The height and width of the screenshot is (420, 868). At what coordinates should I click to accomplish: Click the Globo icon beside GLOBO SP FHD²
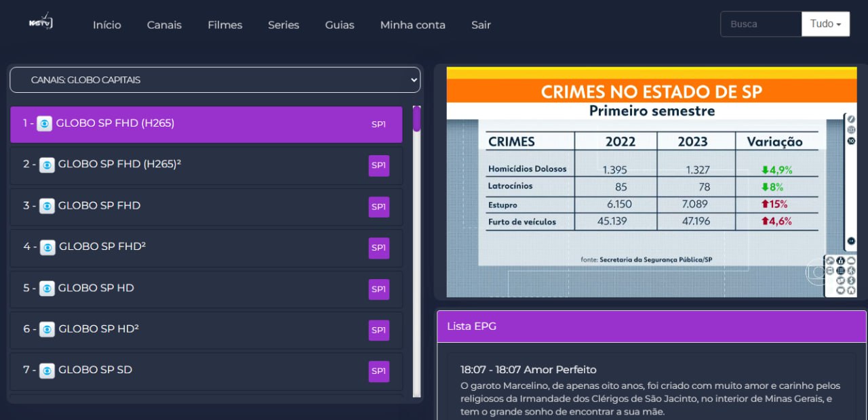pyautogui.click(x=46, y=247)
